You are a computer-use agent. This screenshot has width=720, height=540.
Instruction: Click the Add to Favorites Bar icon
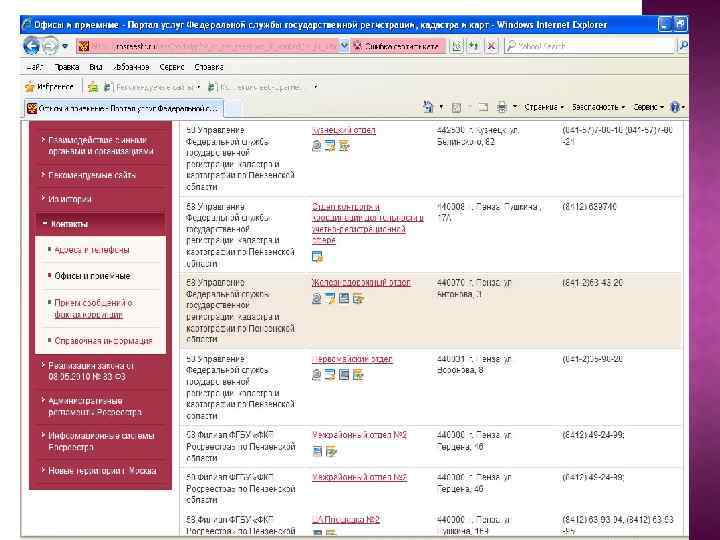[x=93, y=87]
